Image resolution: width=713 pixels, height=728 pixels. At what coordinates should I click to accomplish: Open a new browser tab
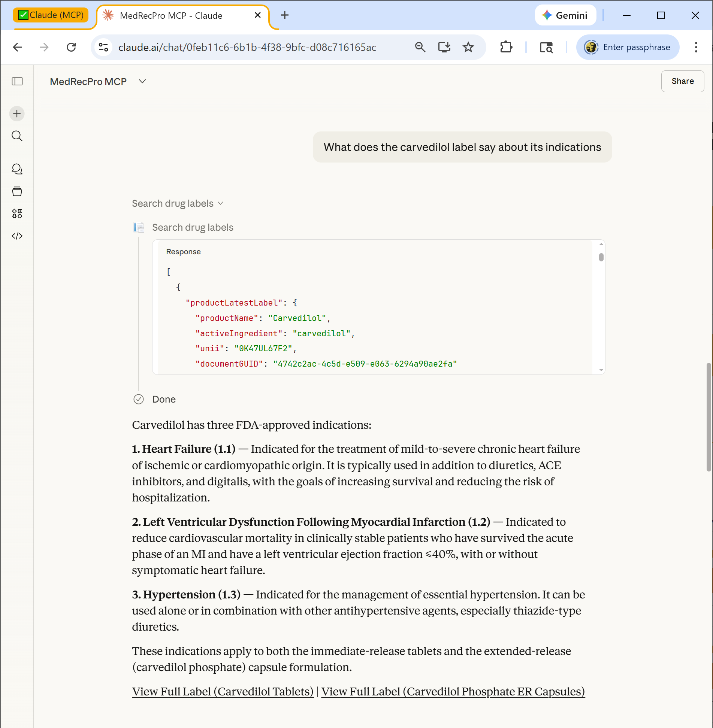coord(285,15)
